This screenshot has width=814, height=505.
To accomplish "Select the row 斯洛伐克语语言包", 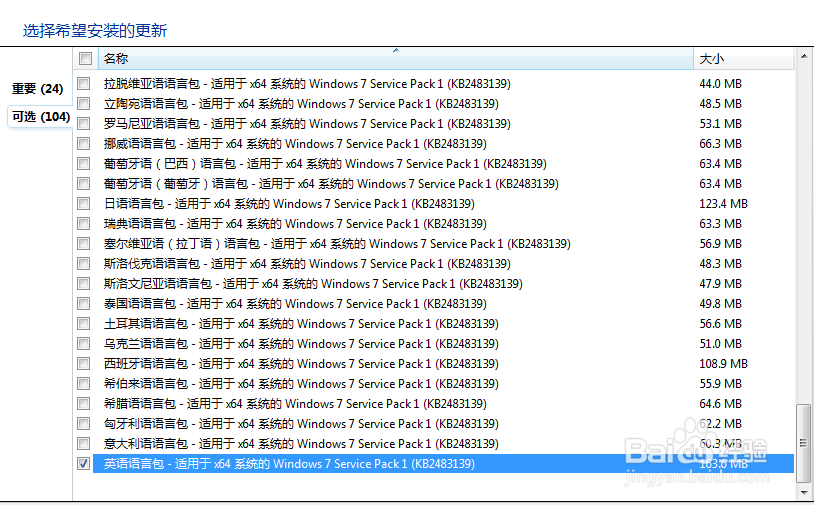I will pos(443,263).
